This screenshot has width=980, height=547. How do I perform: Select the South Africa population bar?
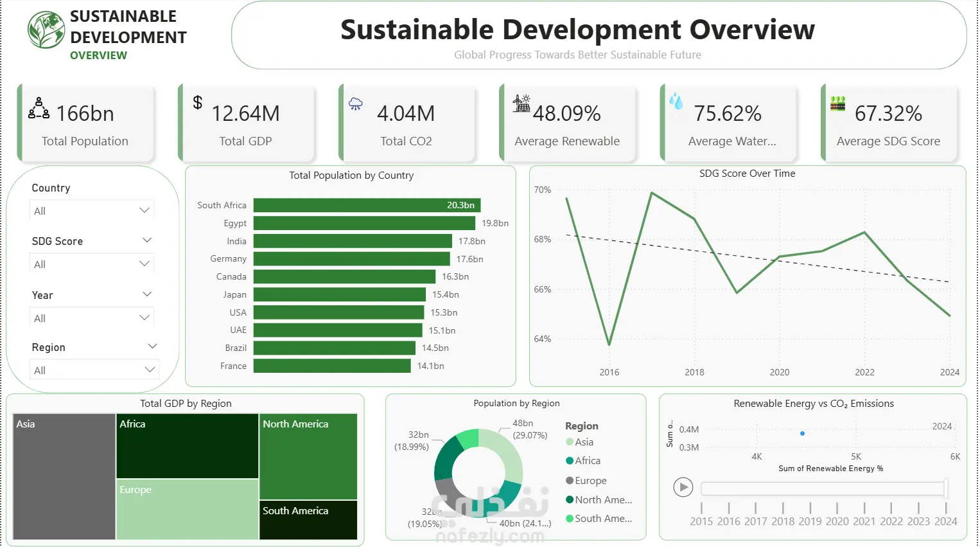coord(367,205)
